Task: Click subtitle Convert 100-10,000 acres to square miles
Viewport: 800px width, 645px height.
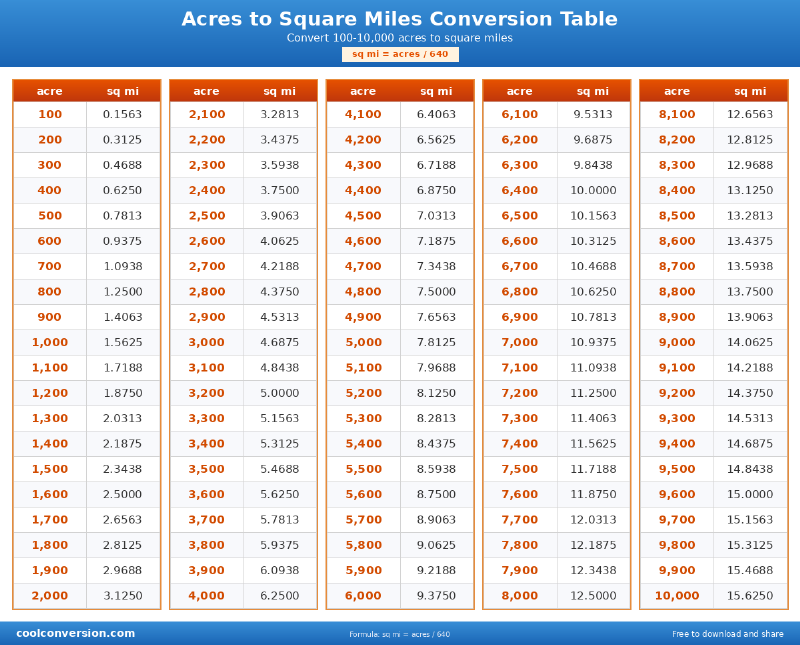Action: pyautogui.click(x=399, y=38)
